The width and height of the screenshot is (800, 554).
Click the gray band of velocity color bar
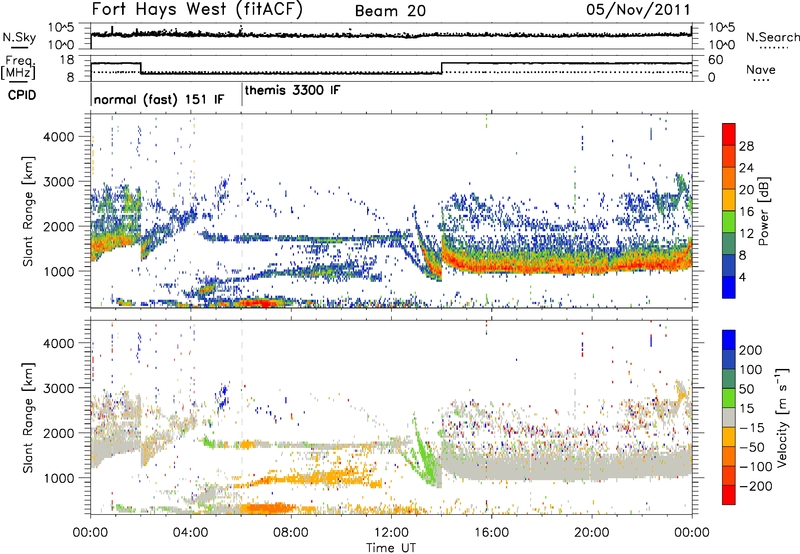click(x=729, y=417)
